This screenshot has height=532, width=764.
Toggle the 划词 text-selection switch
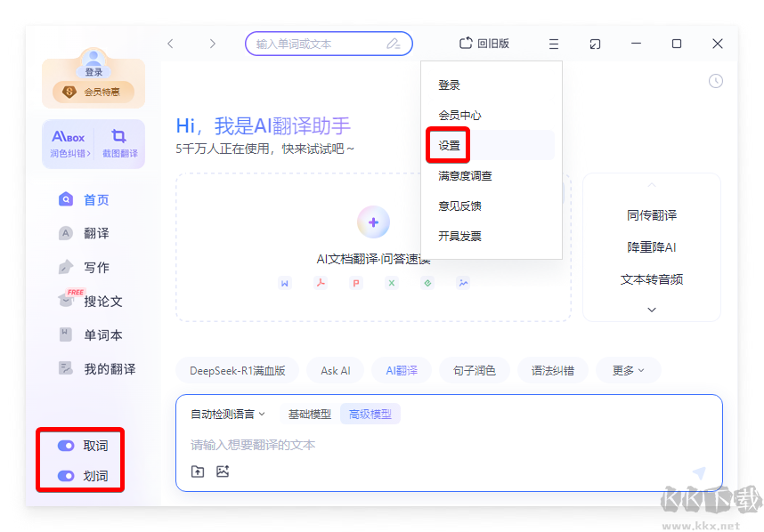[66, 476]
